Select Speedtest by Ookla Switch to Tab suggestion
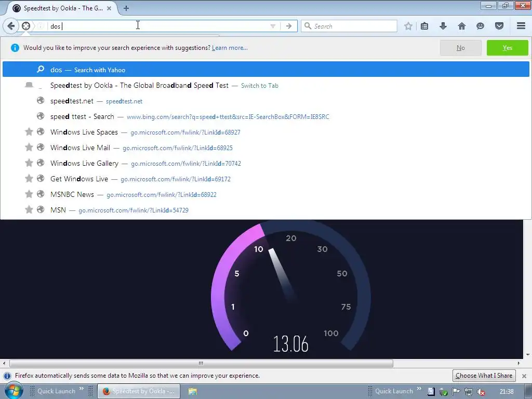Image resolution: width=532 pixels, height=399 pixels. 265,86
